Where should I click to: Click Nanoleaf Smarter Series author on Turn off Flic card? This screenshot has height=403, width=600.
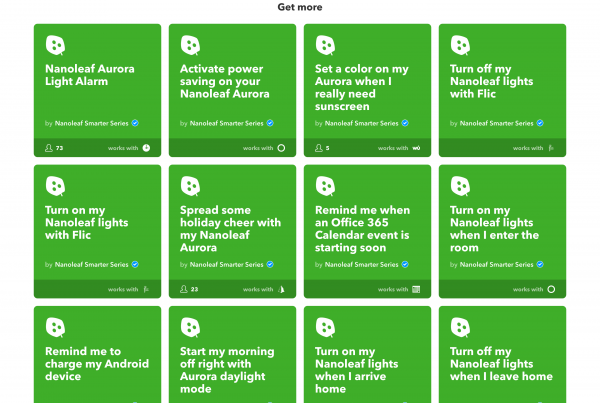coord(497,123)
